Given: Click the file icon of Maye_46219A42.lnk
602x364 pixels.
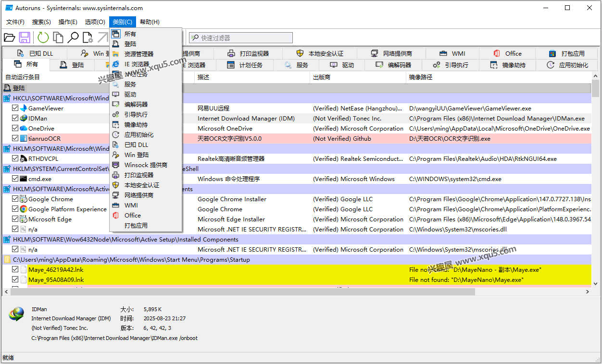Looking at the screenshot, I should [x=23, y=270].
